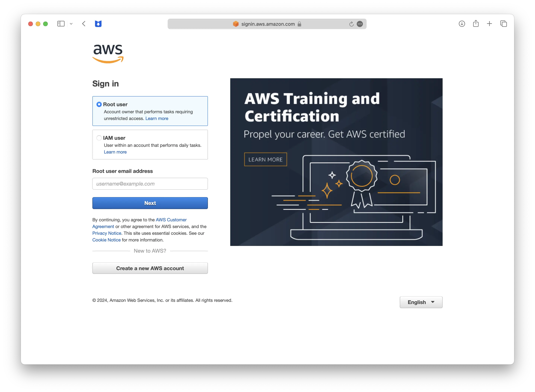Click the 'New to AWS?' text
535x392 pixels.
click(x=150, y=251)
